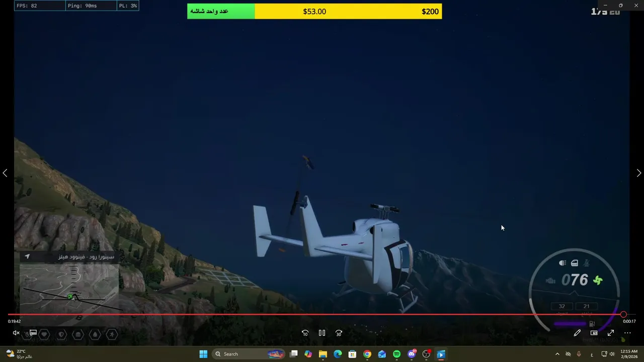This screenshot has height=362, width=644.
Task: Open Spotify from the taskbar
Action: [x=396, y=354]
